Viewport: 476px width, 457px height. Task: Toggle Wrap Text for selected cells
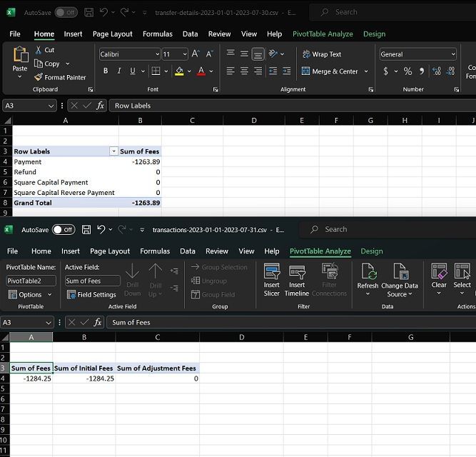[321, 54]
